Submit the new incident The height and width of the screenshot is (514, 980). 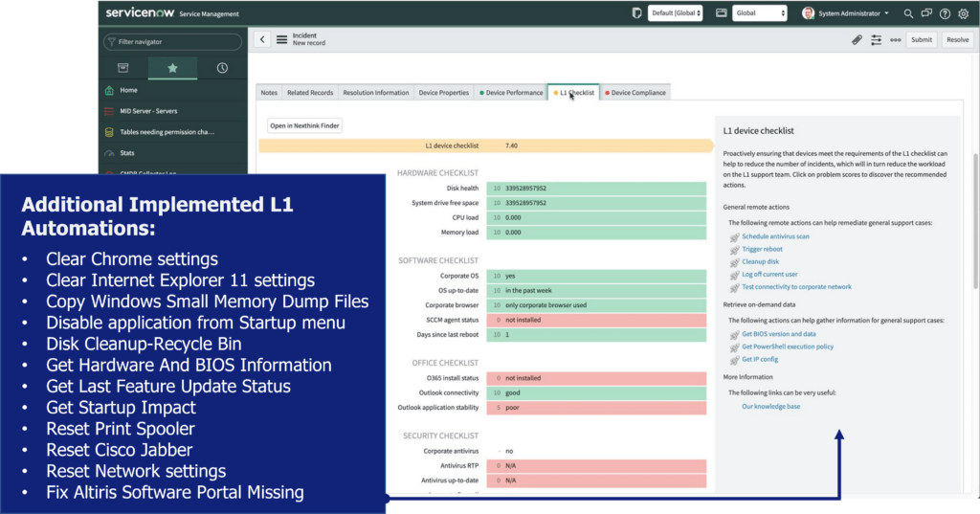(922, 40)
